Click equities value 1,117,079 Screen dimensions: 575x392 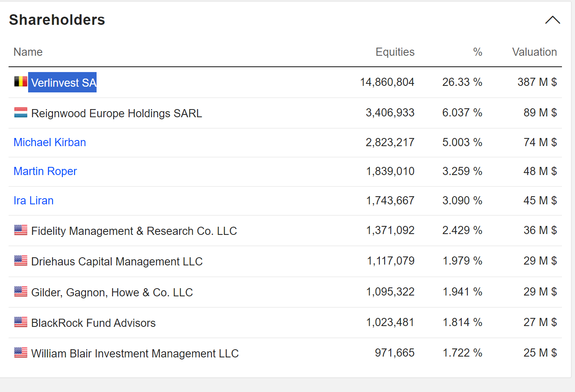pos(391,261)
